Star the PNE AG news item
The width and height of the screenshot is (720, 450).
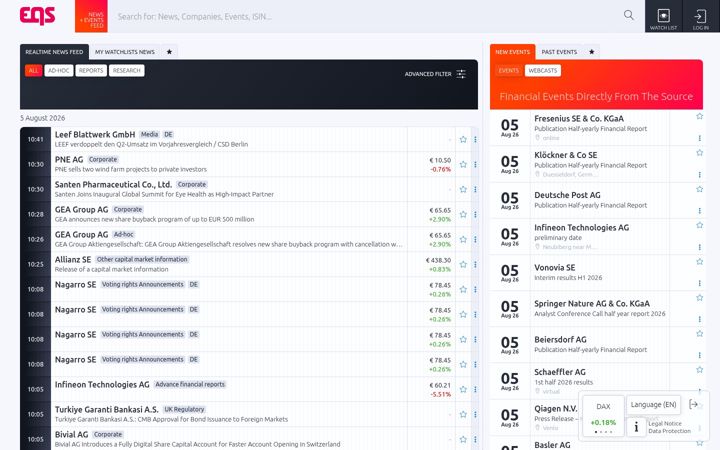click(x=463, y=164)
